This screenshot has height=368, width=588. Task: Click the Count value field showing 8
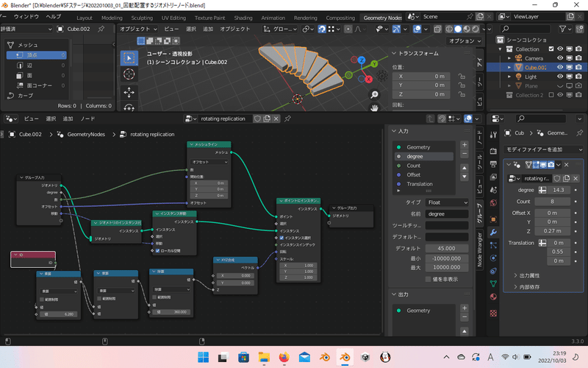(x=552, y=201)
